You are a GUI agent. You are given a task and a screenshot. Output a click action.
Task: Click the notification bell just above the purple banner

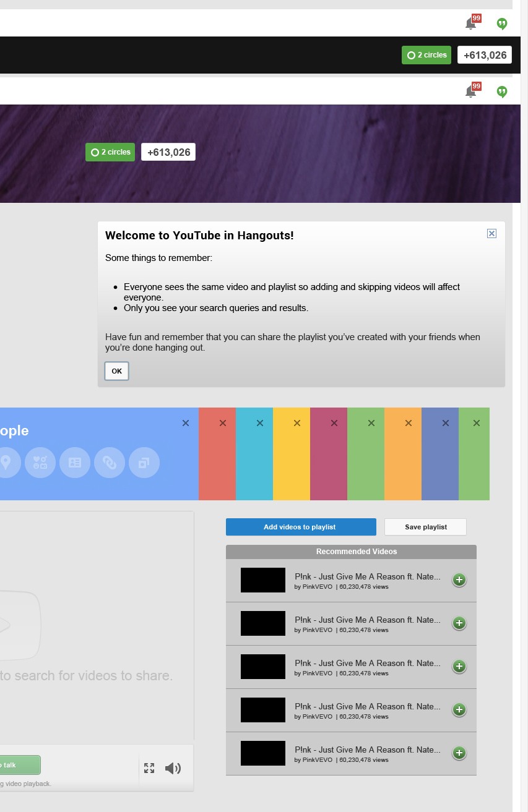click(x=472, y=91)
